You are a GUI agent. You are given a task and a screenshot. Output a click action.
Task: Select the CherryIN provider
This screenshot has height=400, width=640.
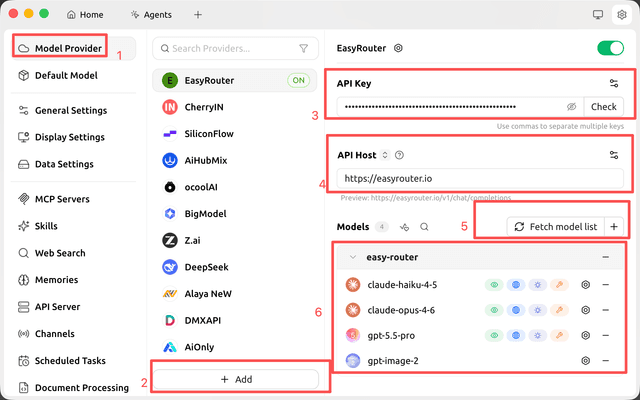tap(235, 107)
